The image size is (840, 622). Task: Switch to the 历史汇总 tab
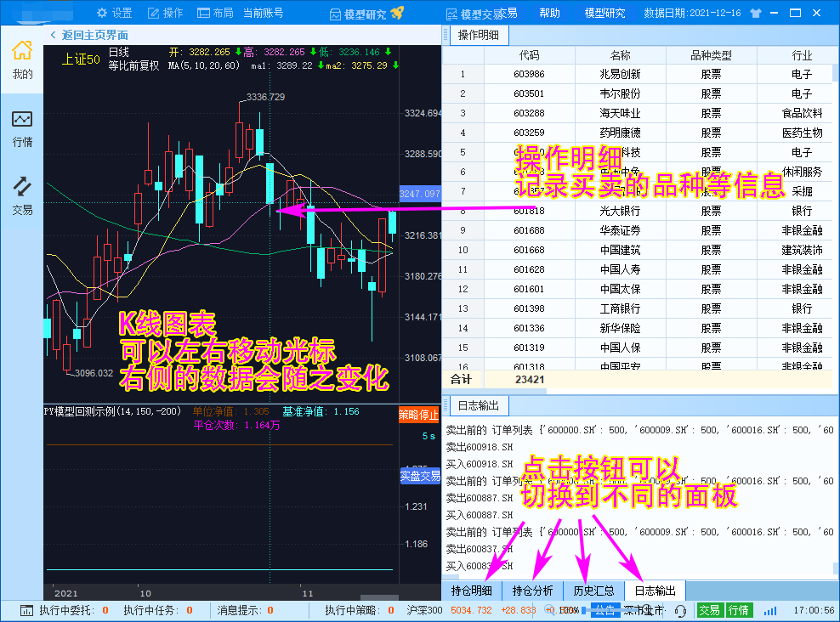[593, 591]
